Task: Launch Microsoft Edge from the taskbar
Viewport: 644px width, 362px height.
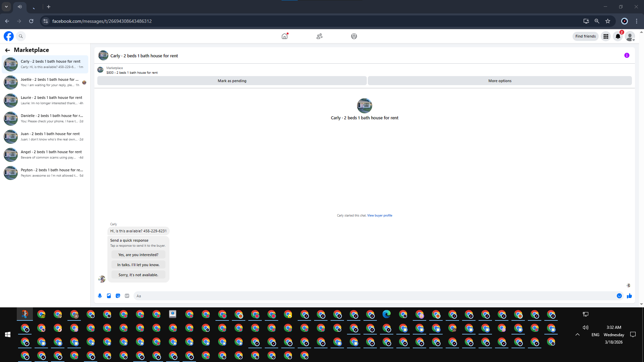Action: pyautogui.click(x=387, y=314)
